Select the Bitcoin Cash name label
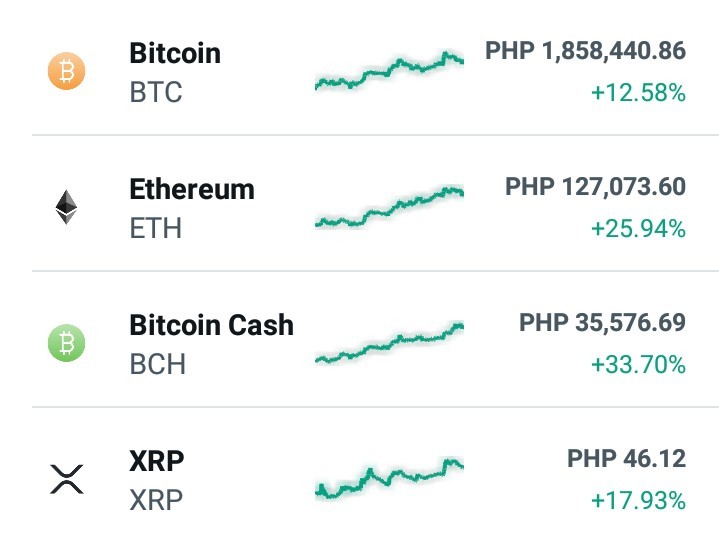Screen dimensions: 719x540 [x=211, y=325]
